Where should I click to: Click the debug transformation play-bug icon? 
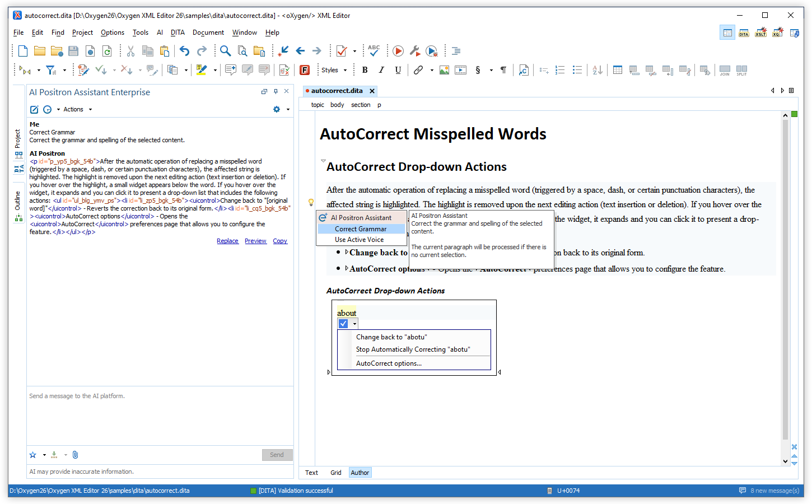(432, 51)
